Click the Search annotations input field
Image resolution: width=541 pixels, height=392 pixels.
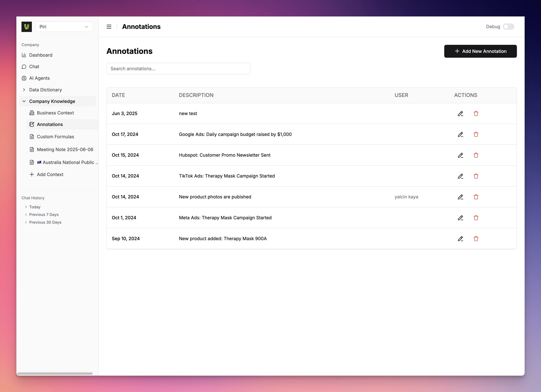[178, 69]
